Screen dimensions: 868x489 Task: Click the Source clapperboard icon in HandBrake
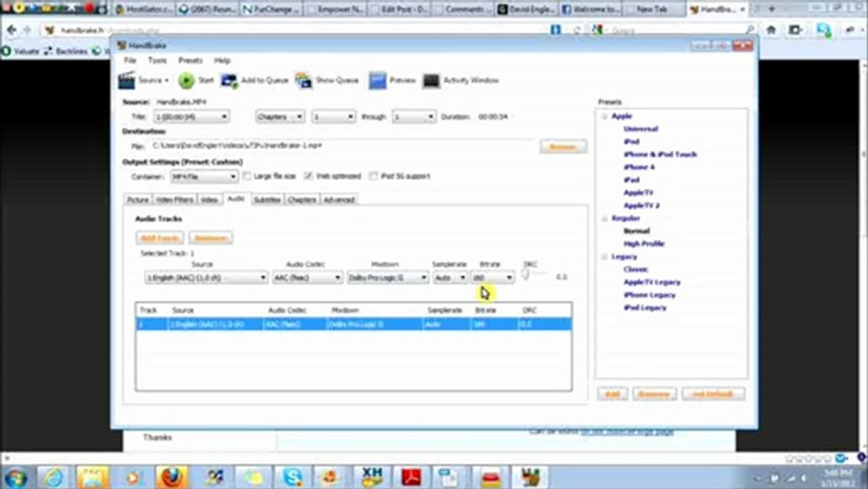(x=127, y=80)
